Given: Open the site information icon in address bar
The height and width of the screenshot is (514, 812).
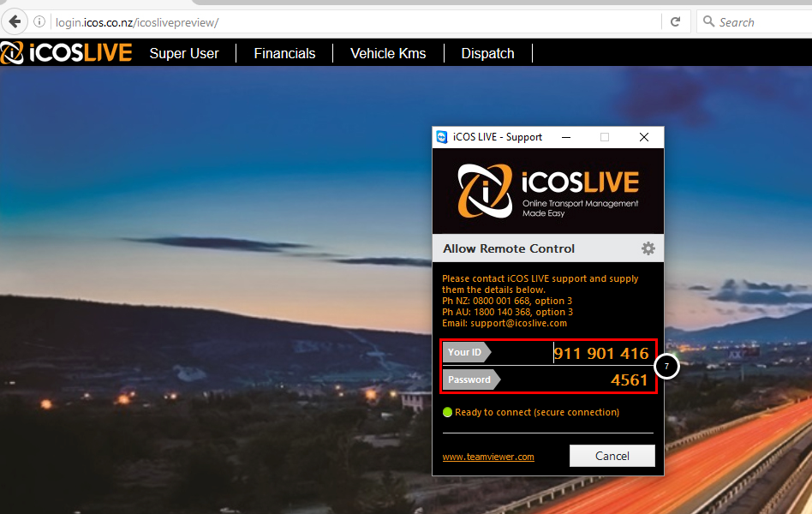Looking at the screenshot, I should (x=39, y=21).
